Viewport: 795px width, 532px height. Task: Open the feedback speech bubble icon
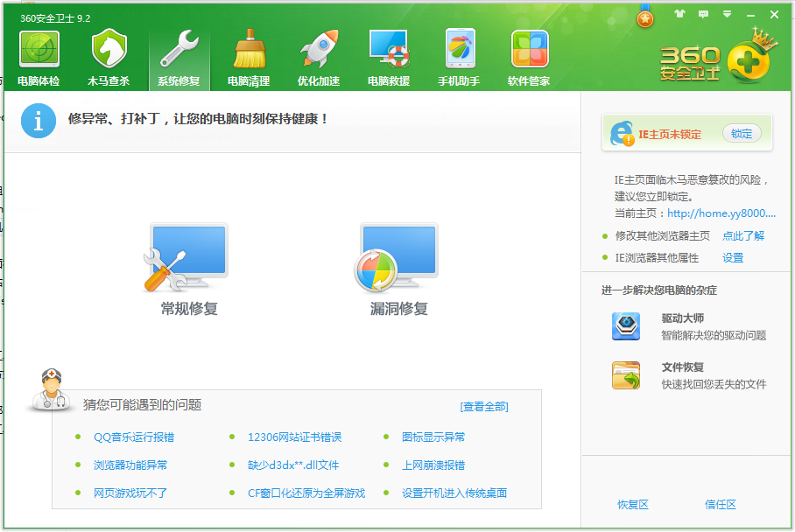703,14
